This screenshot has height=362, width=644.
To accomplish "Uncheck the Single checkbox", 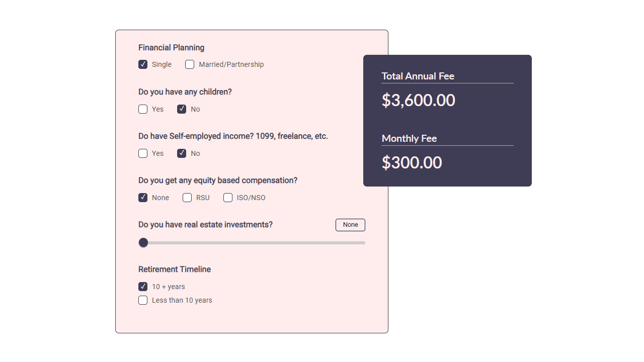I will click(x=143, y=64).
